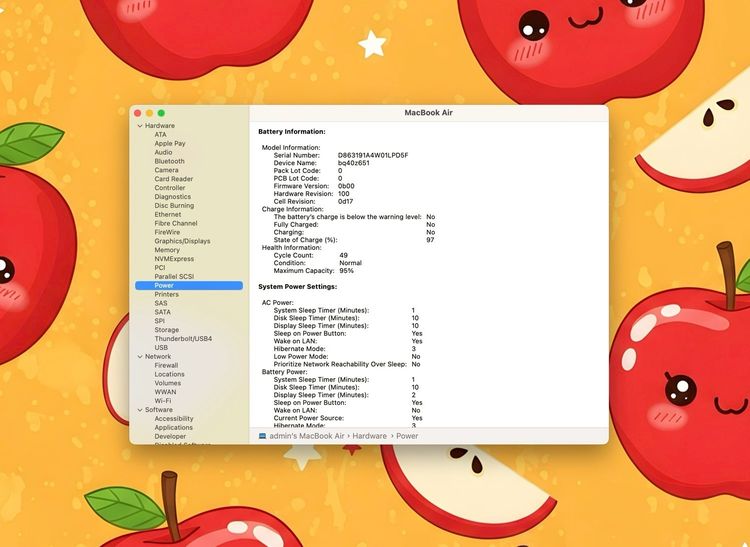Select the highlighted Power entry
The height and width of the screenshot is (547, 750).
189,285
